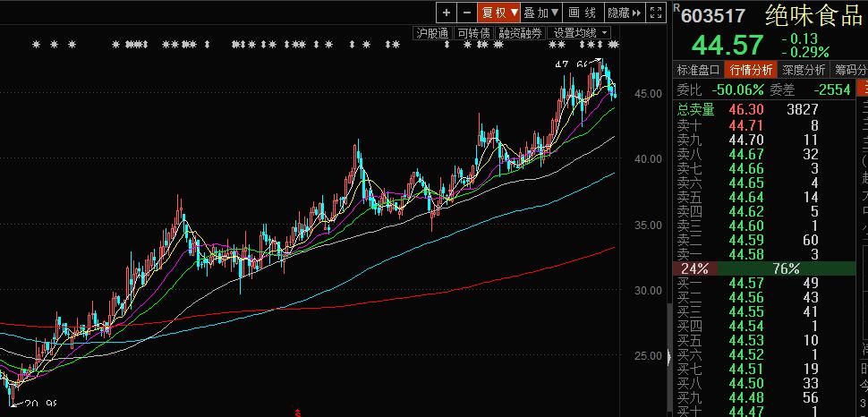868x417 pixels.
Task: Toggle the 可转债 overlay
Action: (473, 33)
